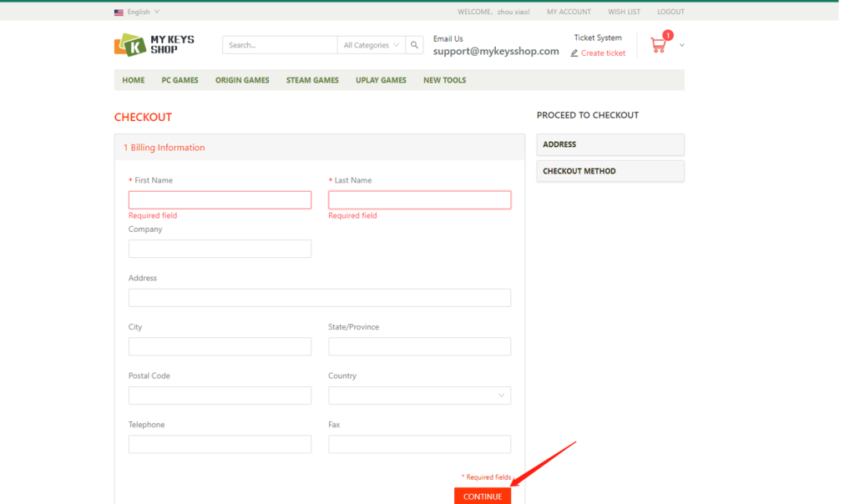Click the search magnifier icon
This screenshot has height=504, width=855.
coord(414,45)
